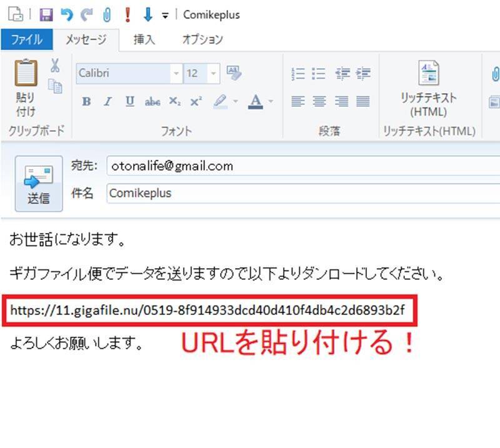
Task: Open the quick access toolbar customization arrow
Action: pos(165,15)
